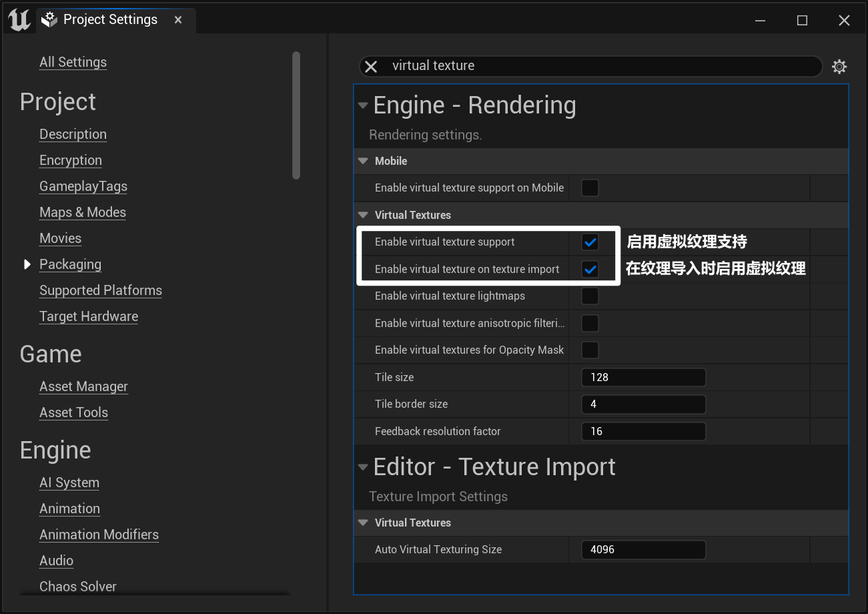Collapse the Engine - Rendering section
The width and height of the screenshot is (868, 614).
tap(363, 105)
